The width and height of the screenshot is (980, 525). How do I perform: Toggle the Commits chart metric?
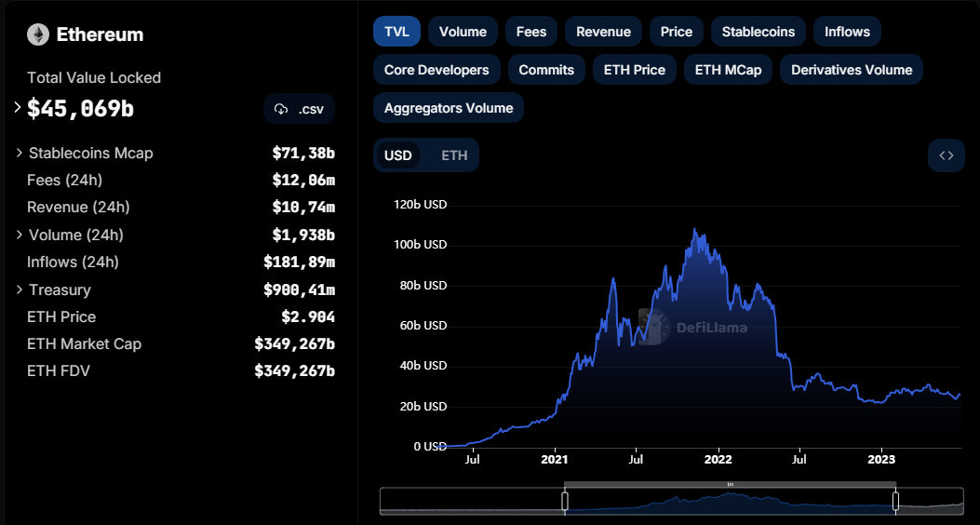[x=546, y=70]
